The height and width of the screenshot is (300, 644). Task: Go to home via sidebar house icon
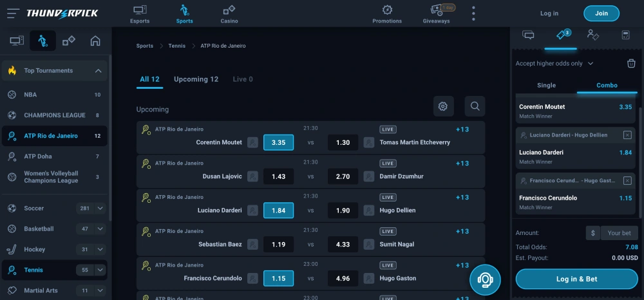tap(95, 41)
